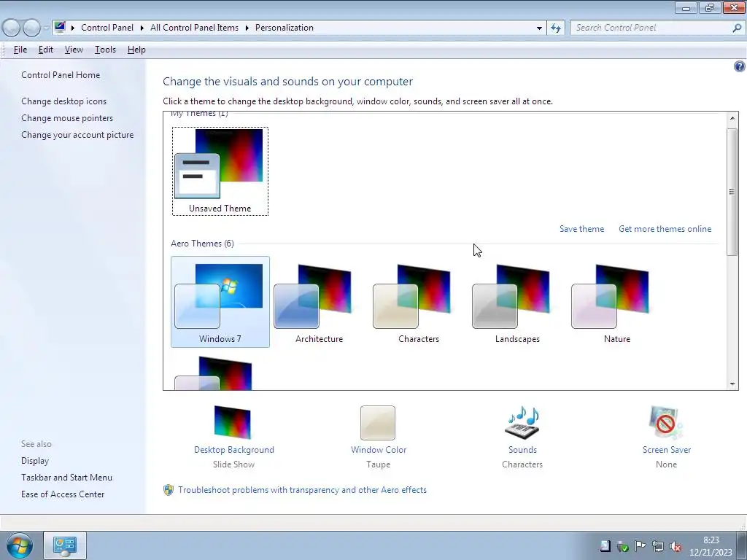Choose the Characters theme
The image size is (747, 560).
coord(418,301)
